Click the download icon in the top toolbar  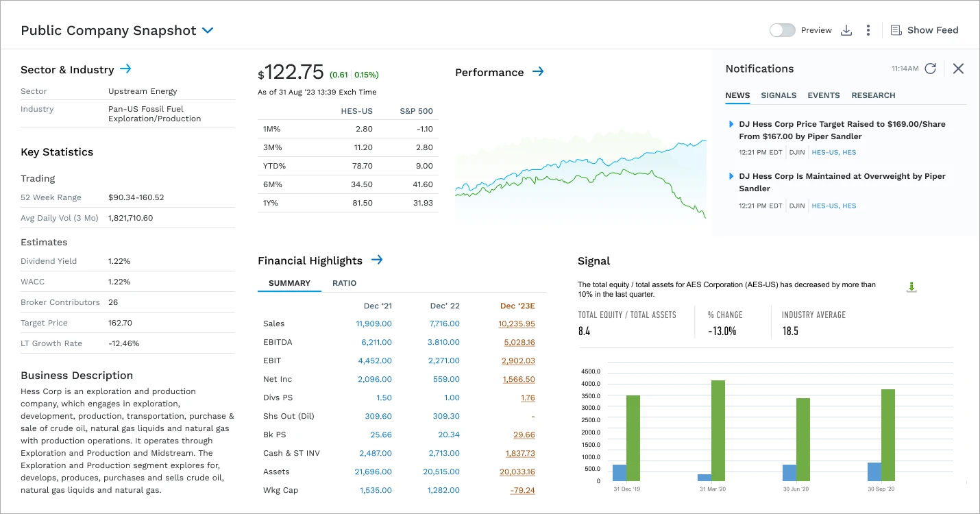tap(846, 30)
